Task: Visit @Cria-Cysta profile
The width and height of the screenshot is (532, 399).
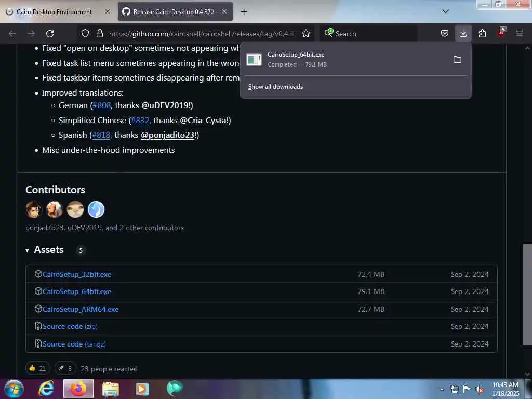Action: [203, 121]
